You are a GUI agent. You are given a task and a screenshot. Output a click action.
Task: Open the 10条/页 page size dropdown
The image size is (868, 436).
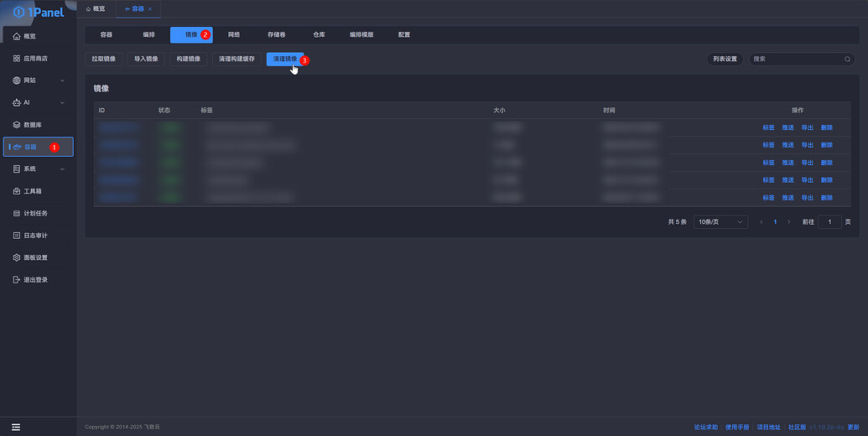(720, 222)
